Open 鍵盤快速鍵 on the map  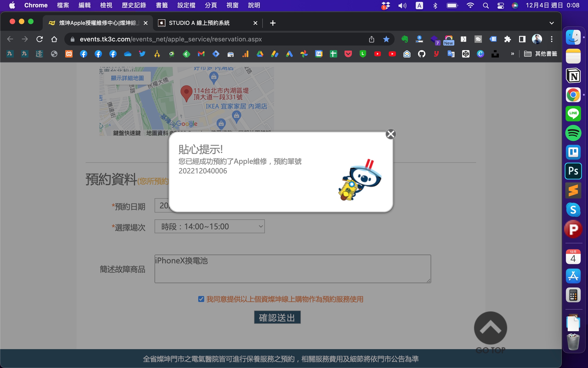127,133
